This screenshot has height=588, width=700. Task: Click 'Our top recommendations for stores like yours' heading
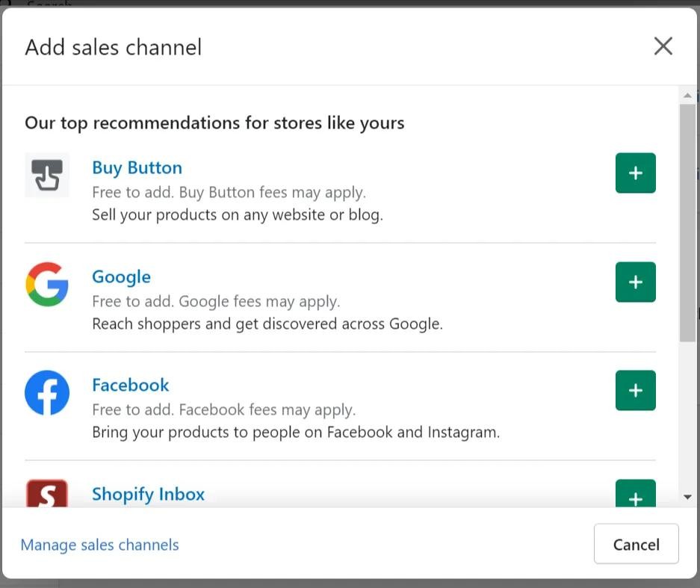pos(214,123)
